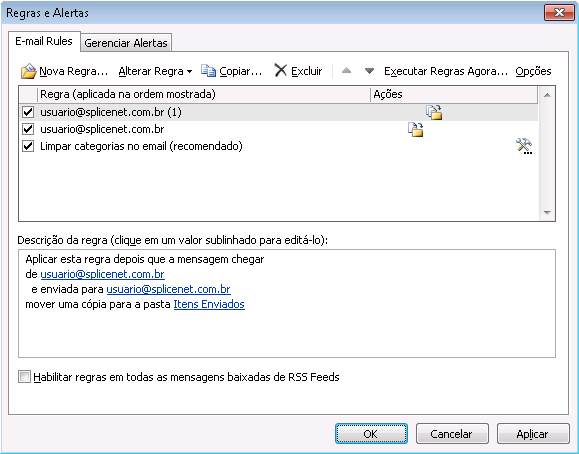
Task: Click scrollbar down arrow in rules list
Action: pos(547,213)
